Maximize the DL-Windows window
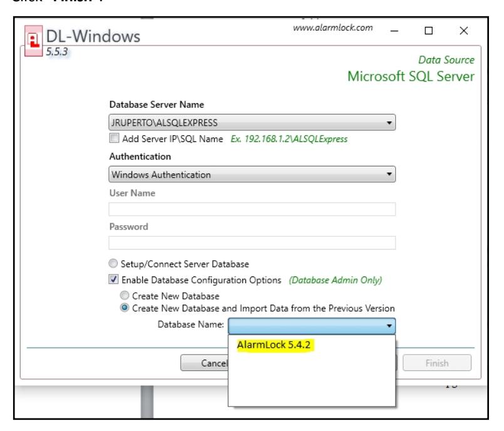Image resolution: width=504 pixels, height=431 pixels. tap(428, 31)
